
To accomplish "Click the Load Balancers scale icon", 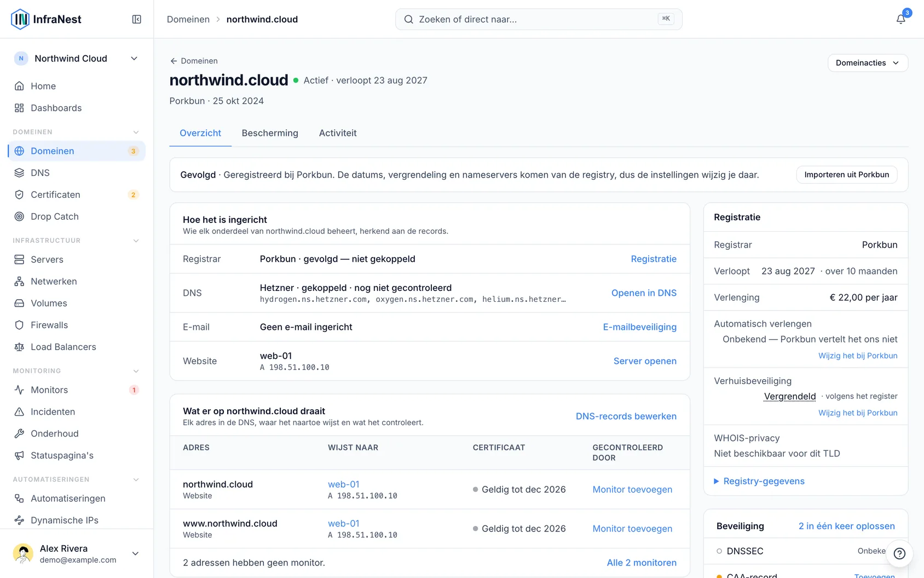I will tap(19, 347).
